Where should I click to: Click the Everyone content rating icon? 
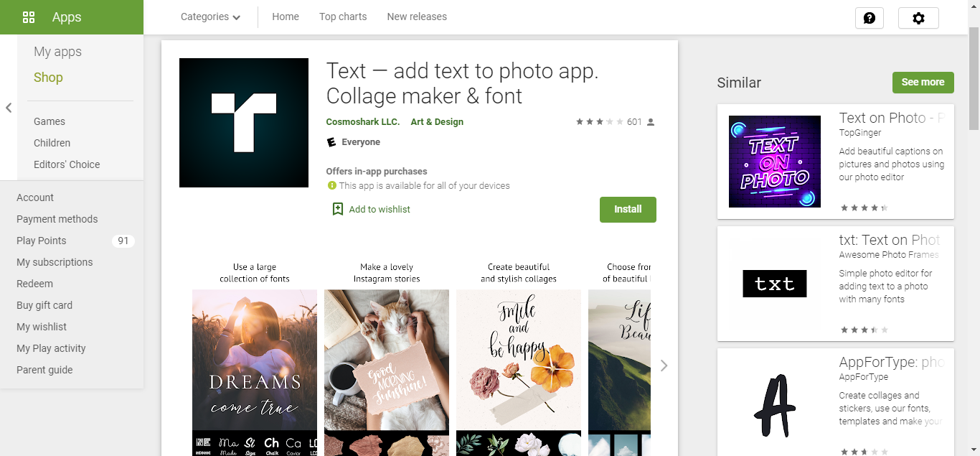tap(331, 142)
